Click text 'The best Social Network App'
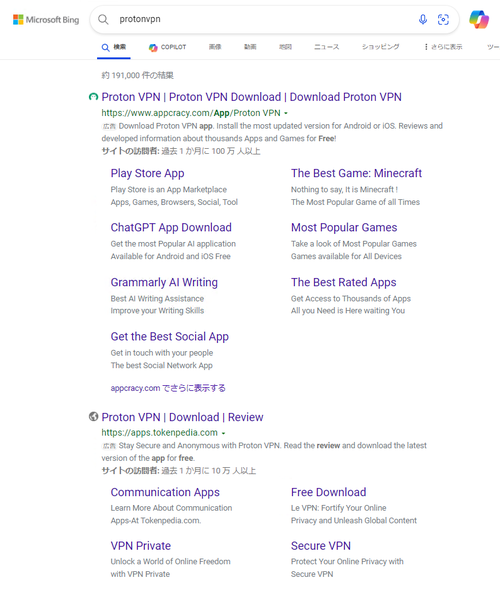 tap(161, 365)
